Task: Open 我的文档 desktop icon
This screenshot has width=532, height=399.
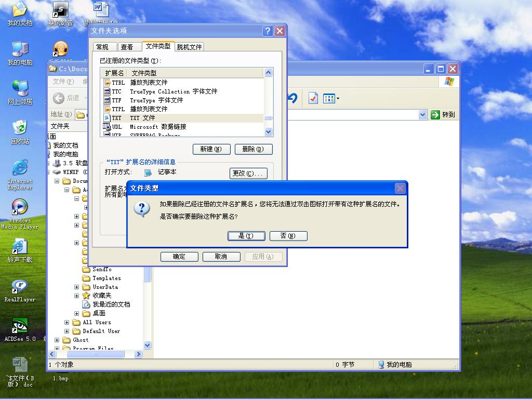Action: point(20,14)
